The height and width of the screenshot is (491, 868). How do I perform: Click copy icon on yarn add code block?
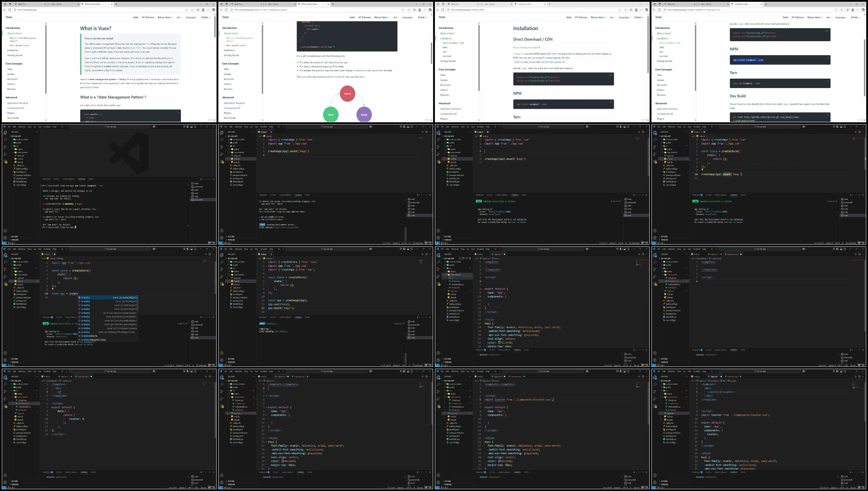[828, 81]
